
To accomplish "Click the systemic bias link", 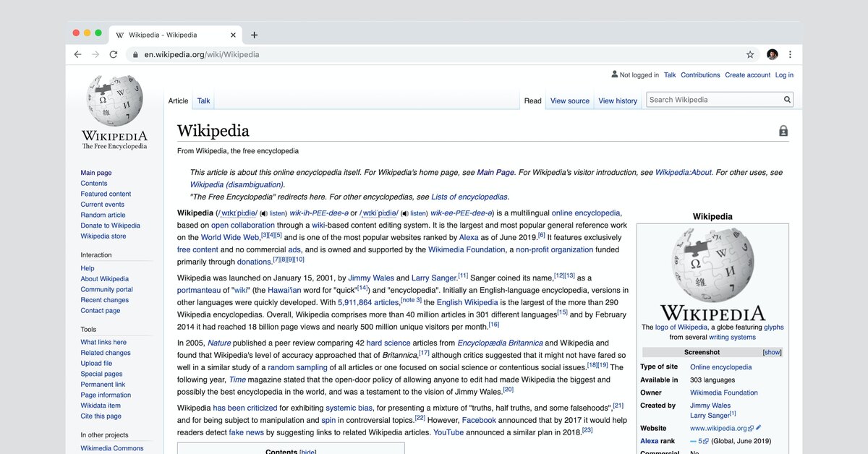I will coord(349,408).
